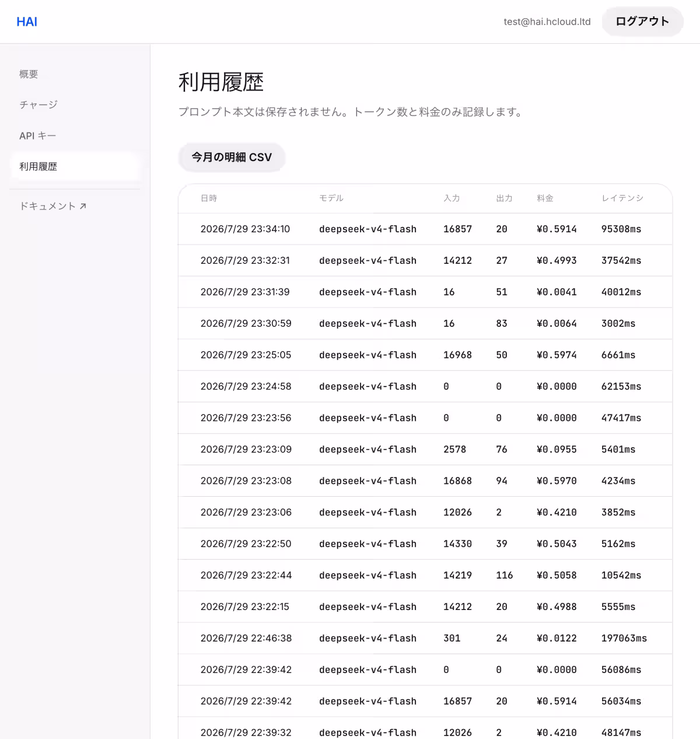Click the 利用履歴 page heading

[x=221, y=82]
